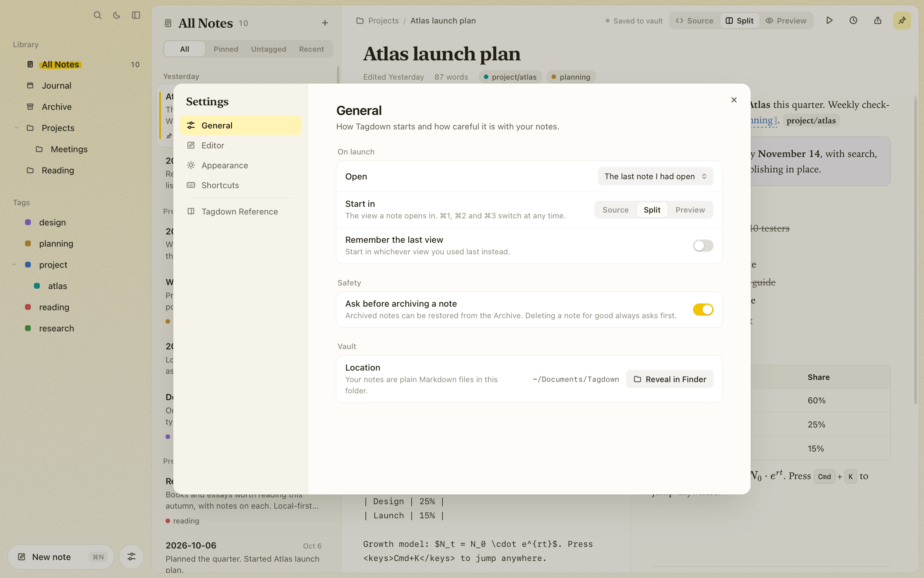Open the Tagdown Reference entry
The height and width of the screenshot is (578, 924).
[240, 211]
